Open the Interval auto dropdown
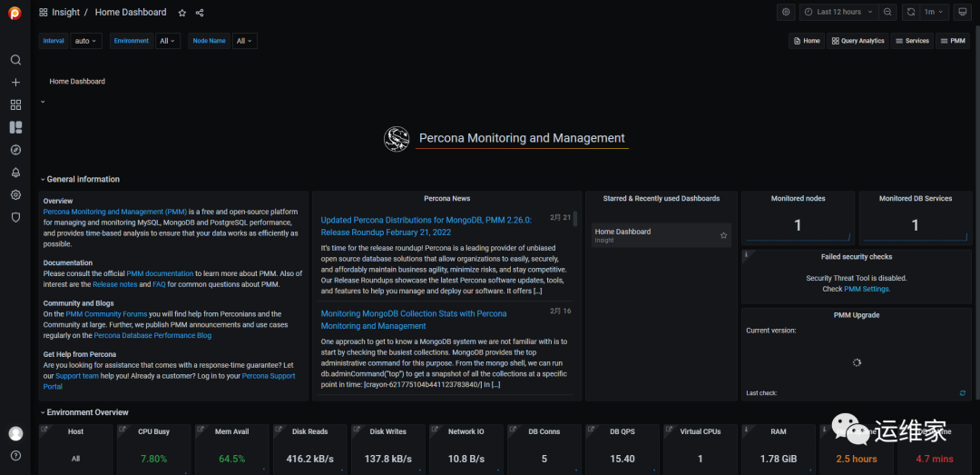Image resolution: width=980 pixels, height=475 pixels. [x=86, y=41]
